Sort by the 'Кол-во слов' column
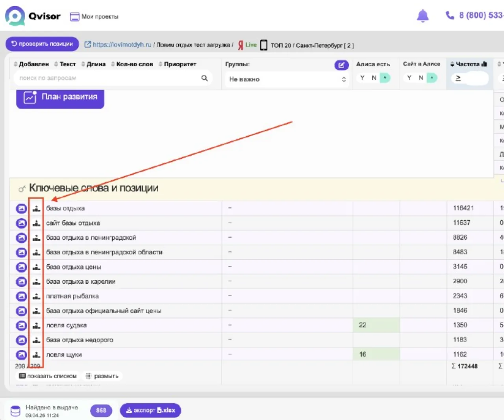The image size is (504, 420). (x=132, y=64)
